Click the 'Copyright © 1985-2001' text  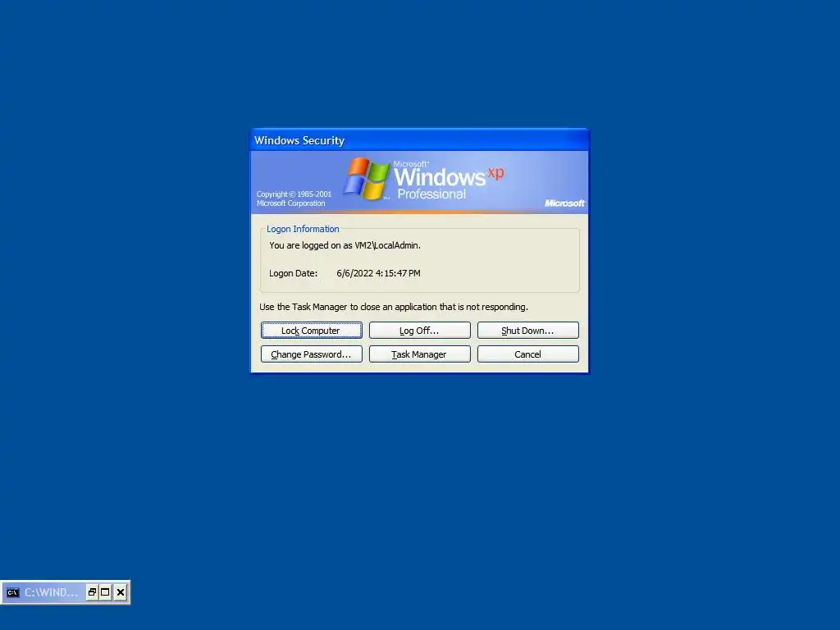294,194
